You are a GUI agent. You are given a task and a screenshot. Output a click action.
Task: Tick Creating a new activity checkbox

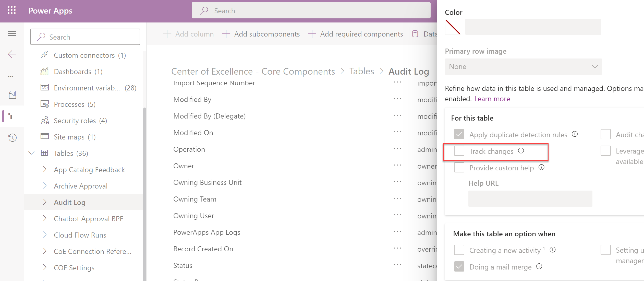point(459,250)
